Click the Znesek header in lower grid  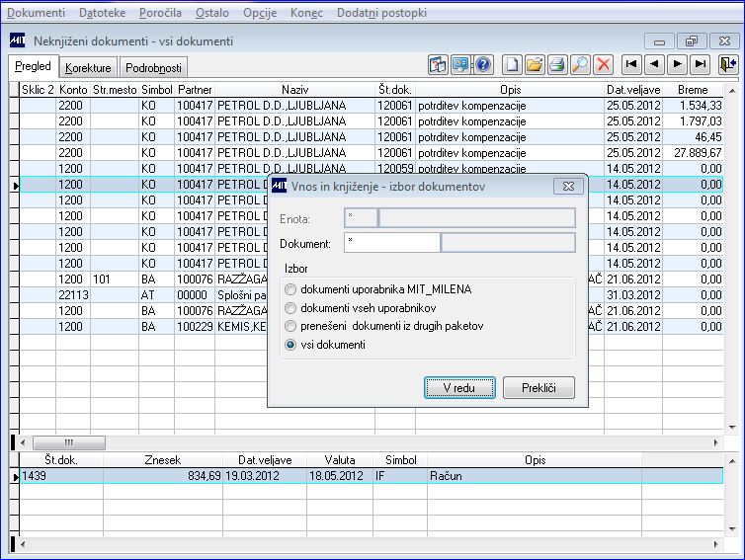[x=162, y=460]
